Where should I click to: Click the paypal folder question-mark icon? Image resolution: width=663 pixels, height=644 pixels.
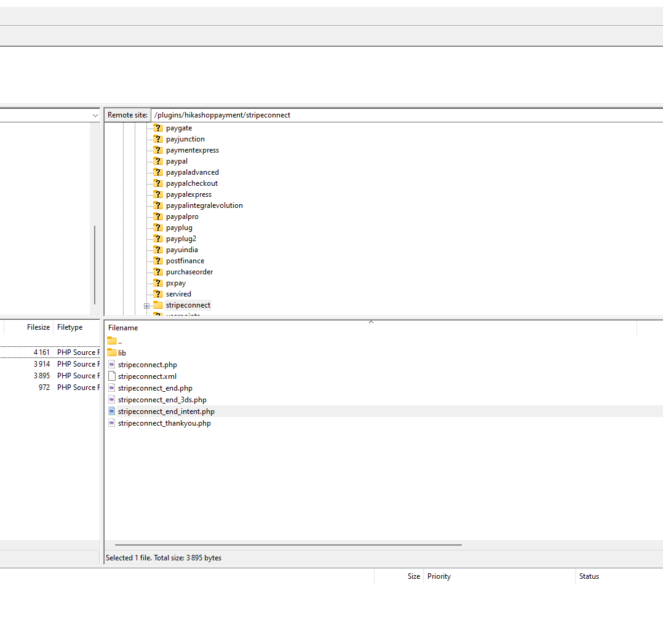(158, 161)
